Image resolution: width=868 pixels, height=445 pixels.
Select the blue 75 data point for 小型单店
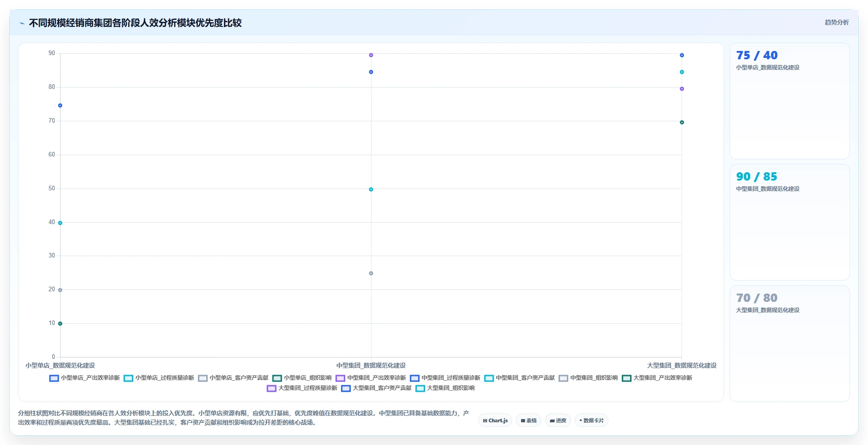[x=60, y=106]
